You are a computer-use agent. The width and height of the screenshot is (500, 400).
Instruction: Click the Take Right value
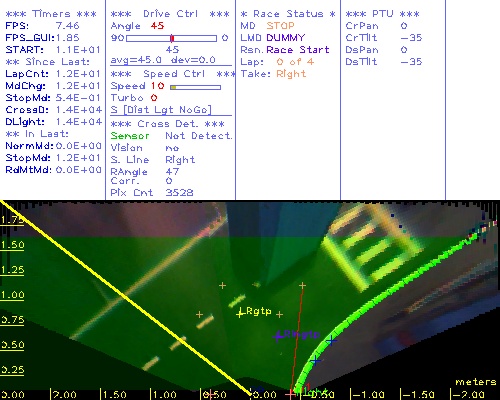pos(291,74)
